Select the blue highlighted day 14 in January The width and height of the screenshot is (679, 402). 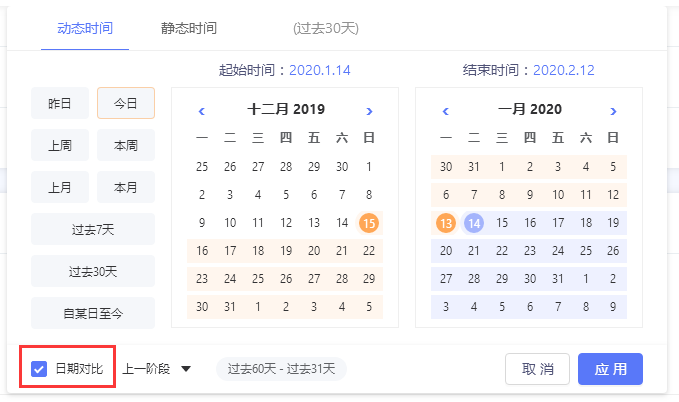coord(474,223)
